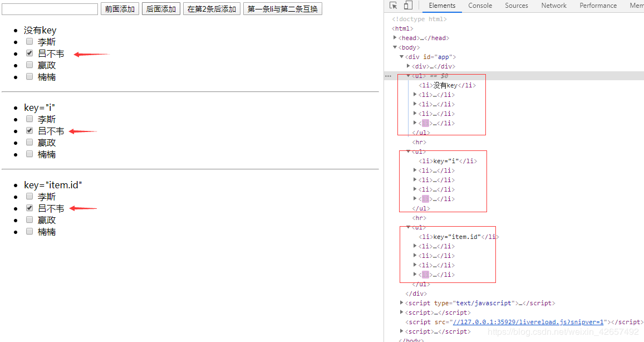Click the 前面添加 button
Screen dimensions: 644x342
click(120, 8)
